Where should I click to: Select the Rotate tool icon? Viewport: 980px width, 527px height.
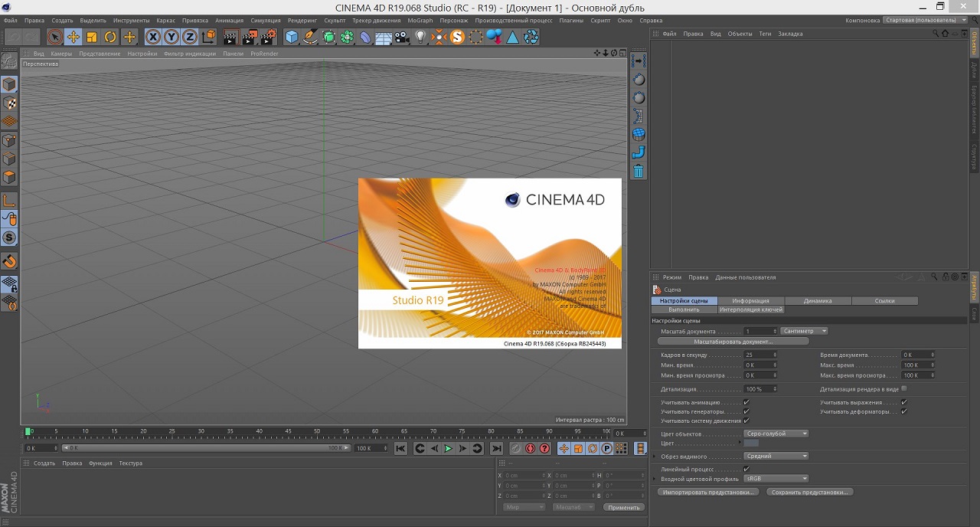click(110, 37)
